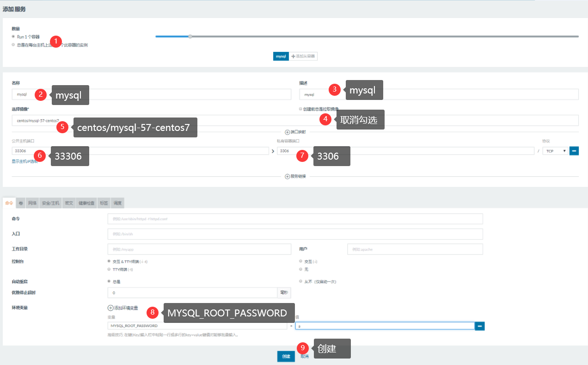The height and width of the screenshot is (365, 588).
Task: Switch to the 健康检查 tab
Action: click(x=86, y=203)
